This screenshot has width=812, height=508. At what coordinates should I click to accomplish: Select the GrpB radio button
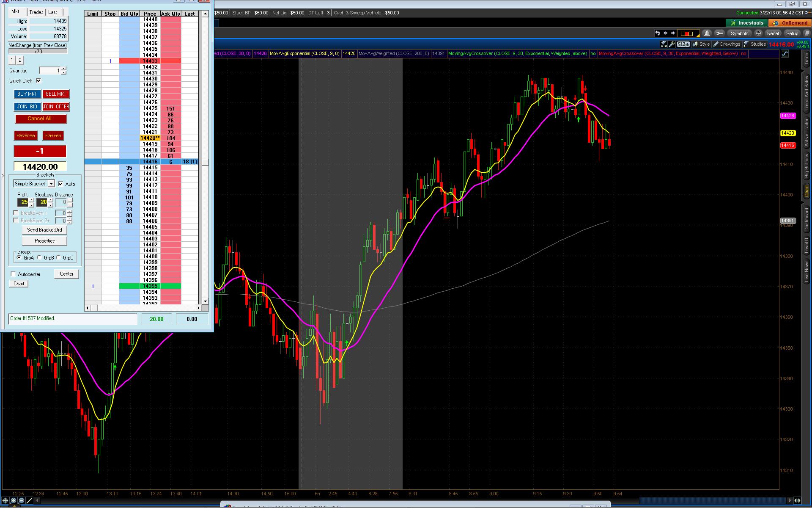[39, 257]
